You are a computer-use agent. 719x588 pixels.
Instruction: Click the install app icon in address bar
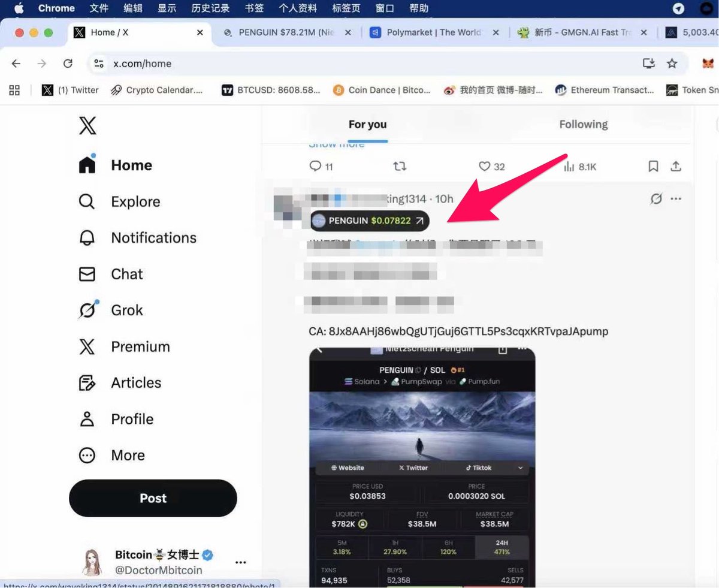point(648,64)
